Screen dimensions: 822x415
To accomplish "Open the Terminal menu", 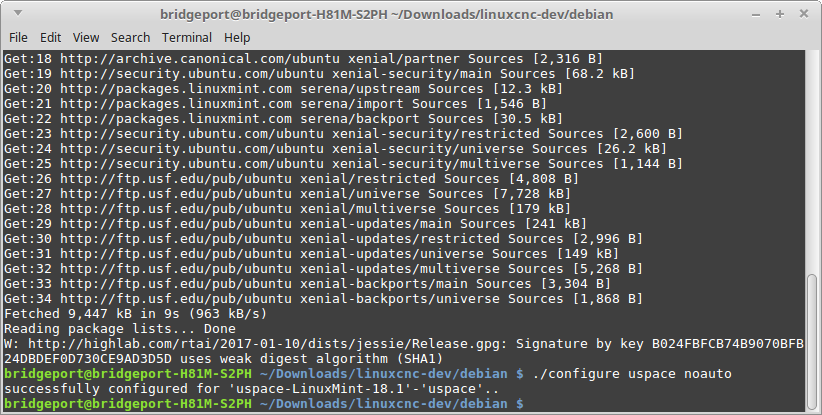I will point(186,37).
